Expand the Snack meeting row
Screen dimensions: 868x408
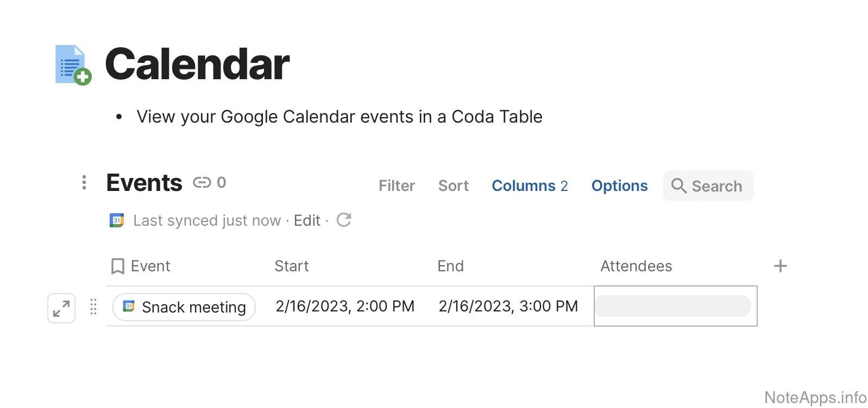click(x=61, y=308)
